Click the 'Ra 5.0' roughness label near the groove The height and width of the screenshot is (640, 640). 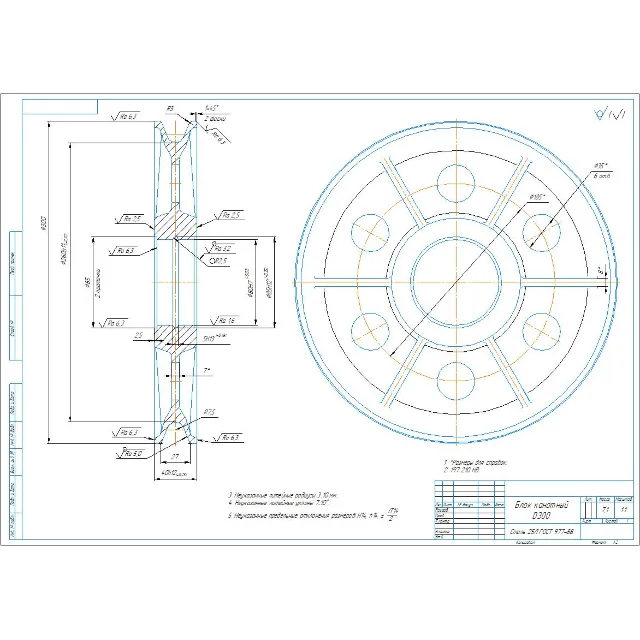point(132,453)
